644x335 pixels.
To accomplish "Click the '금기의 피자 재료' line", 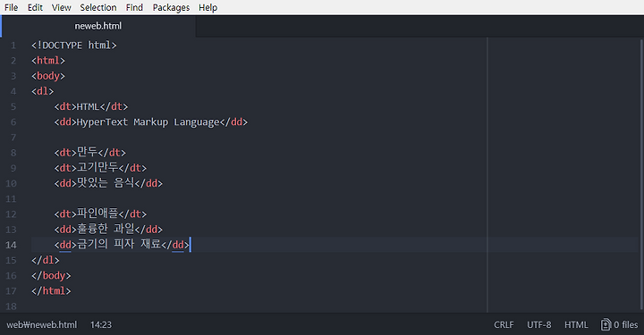I will point(122,245).
